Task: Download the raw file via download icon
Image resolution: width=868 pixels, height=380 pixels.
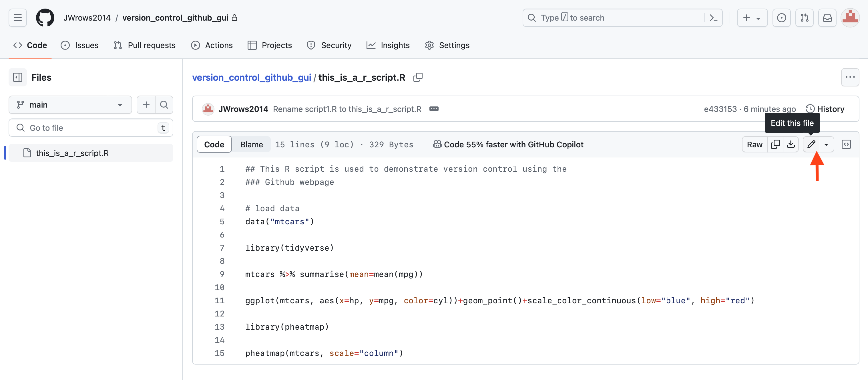Action: [791, 144]
